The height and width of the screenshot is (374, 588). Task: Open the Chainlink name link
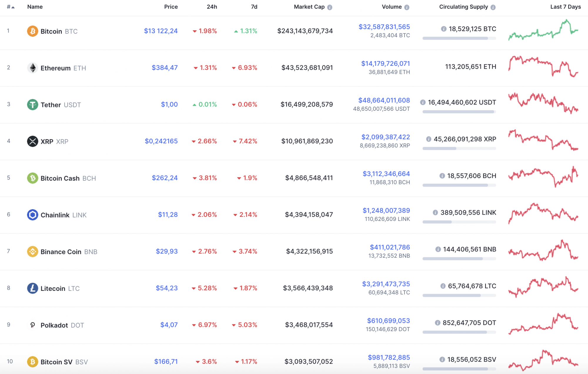click(x=55, y=215)
